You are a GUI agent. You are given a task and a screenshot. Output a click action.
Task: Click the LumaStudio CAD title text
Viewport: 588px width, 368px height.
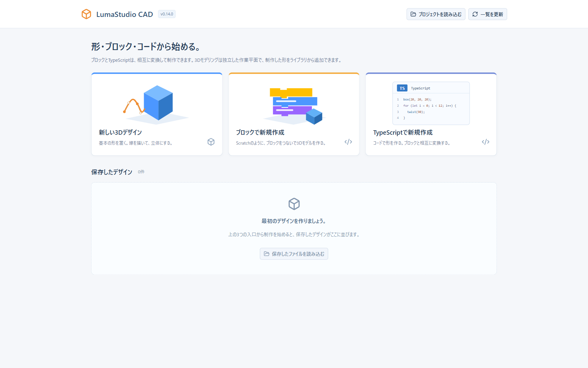125,14
